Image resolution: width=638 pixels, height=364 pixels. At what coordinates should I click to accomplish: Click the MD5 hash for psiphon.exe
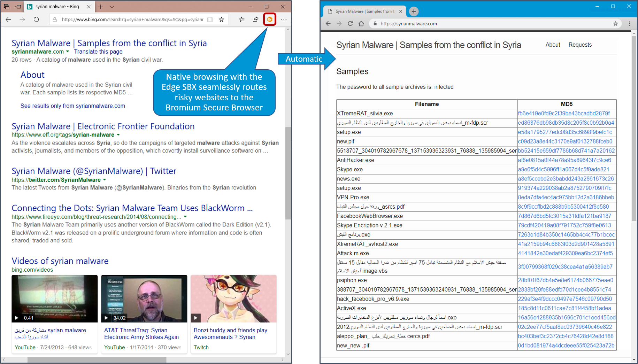click(x=566, y=280)
